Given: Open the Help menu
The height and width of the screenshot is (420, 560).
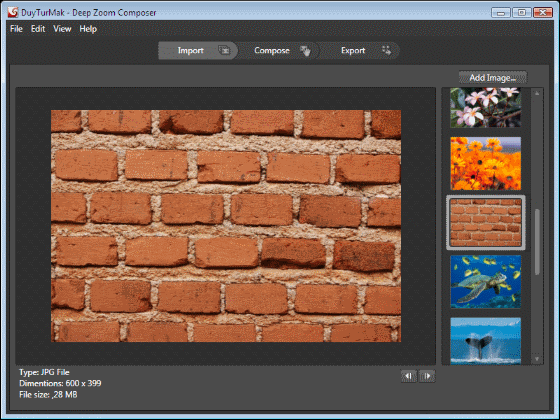Looking at the screenshot, I should 88,29.
